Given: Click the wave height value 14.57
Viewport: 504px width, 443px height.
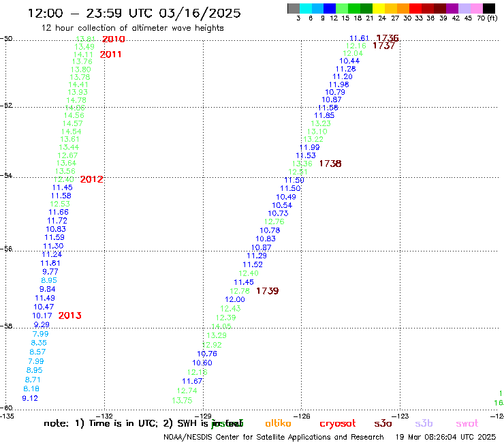Looking at the screenshot, I should pyautogui.click(x=73, y=123).
